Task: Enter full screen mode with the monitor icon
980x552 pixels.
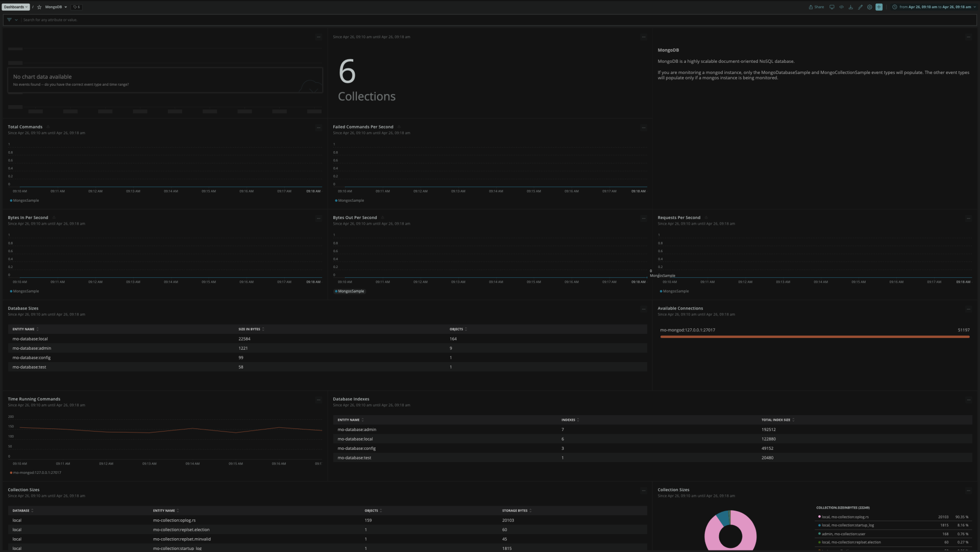Action: pos(831,7)
